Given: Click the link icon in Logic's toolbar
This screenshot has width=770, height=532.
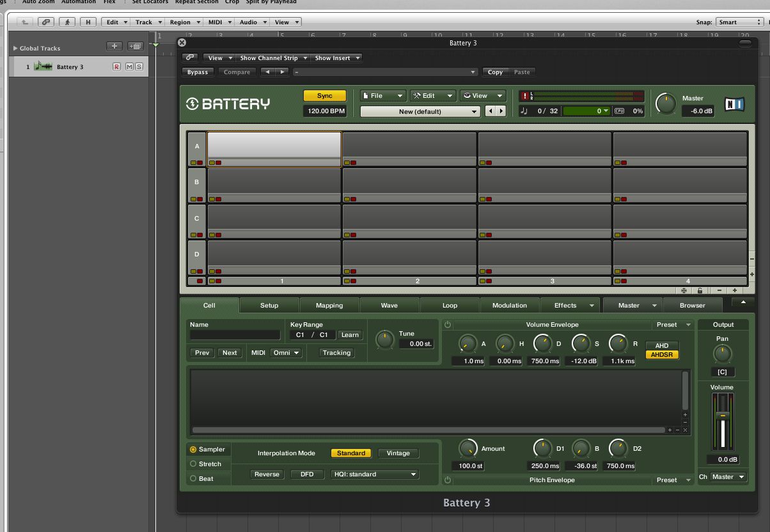Looking at the screenshot, I should 45,22.
